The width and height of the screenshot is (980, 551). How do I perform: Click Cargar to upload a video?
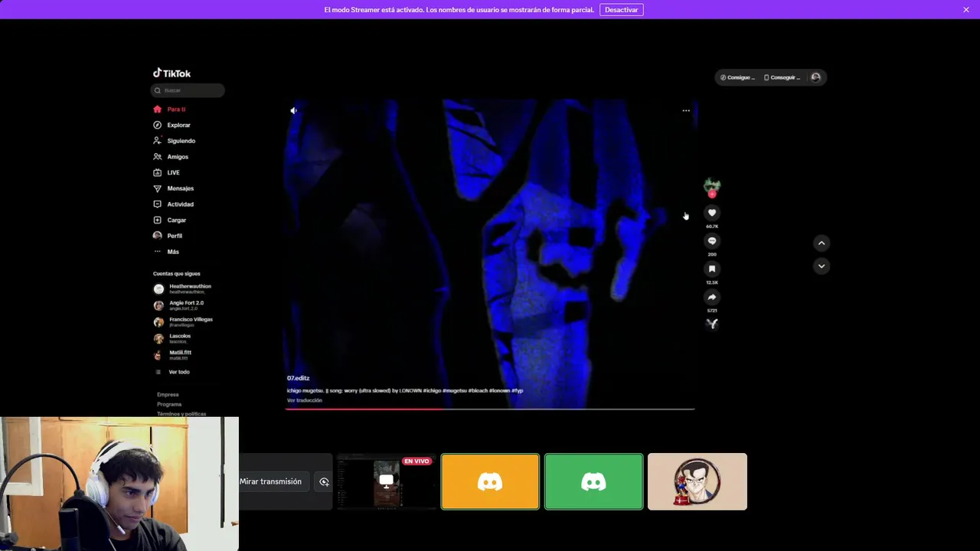tap(176, 220)
